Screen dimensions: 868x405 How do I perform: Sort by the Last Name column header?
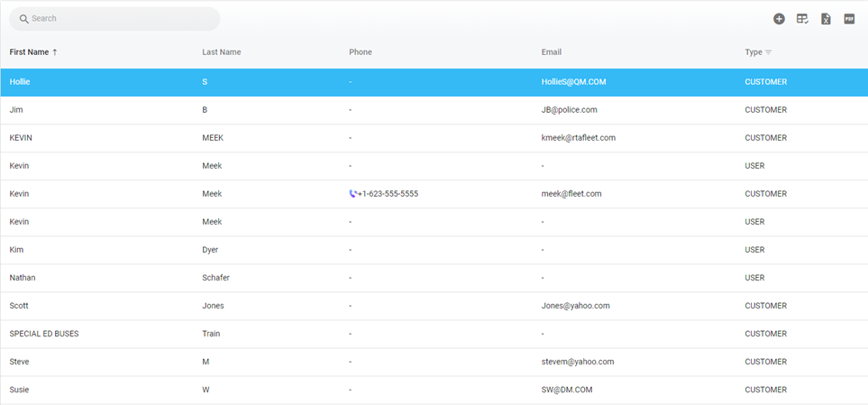(221, 52)
